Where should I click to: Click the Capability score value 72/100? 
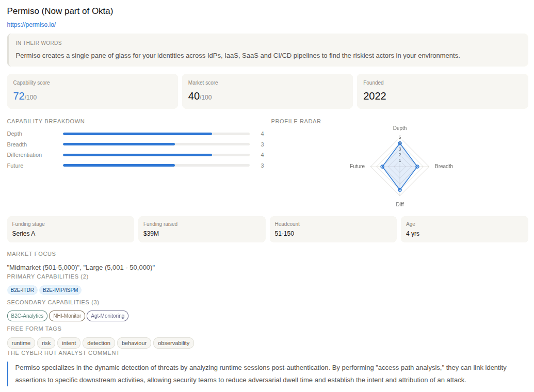(x=25, y=96)
